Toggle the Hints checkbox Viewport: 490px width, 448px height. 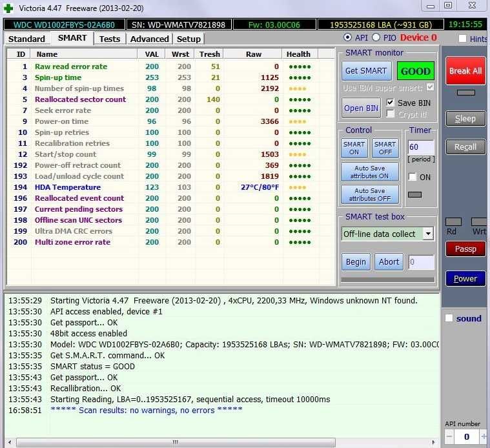point(462,39)
